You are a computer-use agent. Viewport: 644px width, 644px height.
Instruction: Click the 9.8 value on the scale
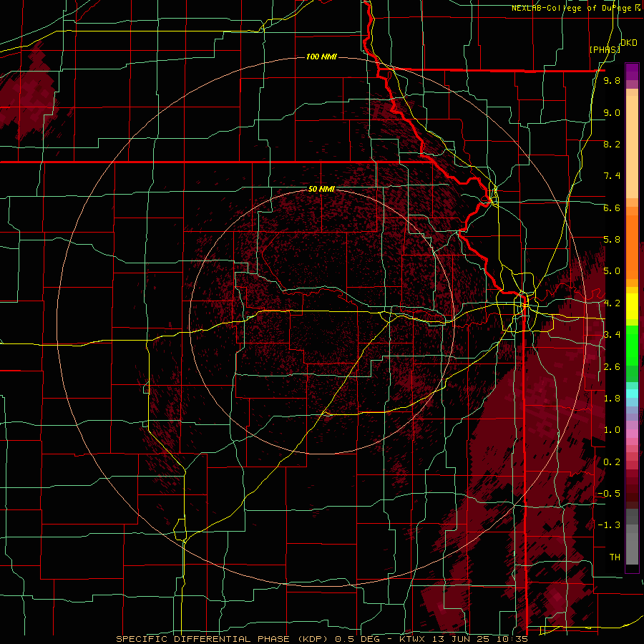[612, 80]
